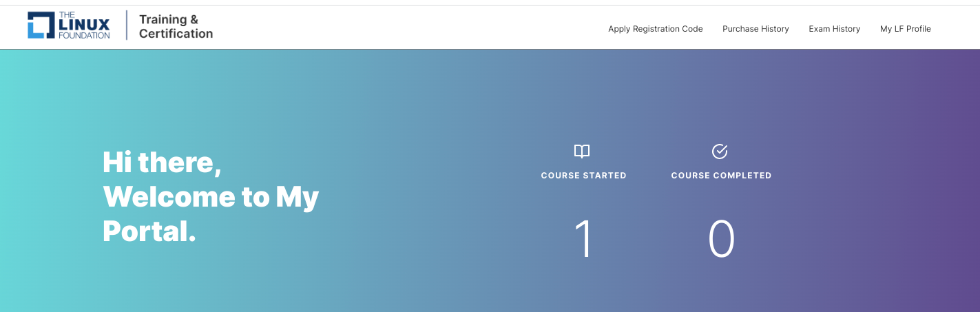Click the vertical divider beside the logo
This screenshot has height=312, width=980.
[x=127, y=25]
